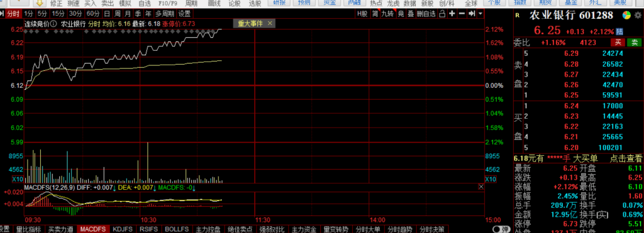Click the jump-to-end arrow icon
Viewport: 644px width, 233px height.
(472, 14)
